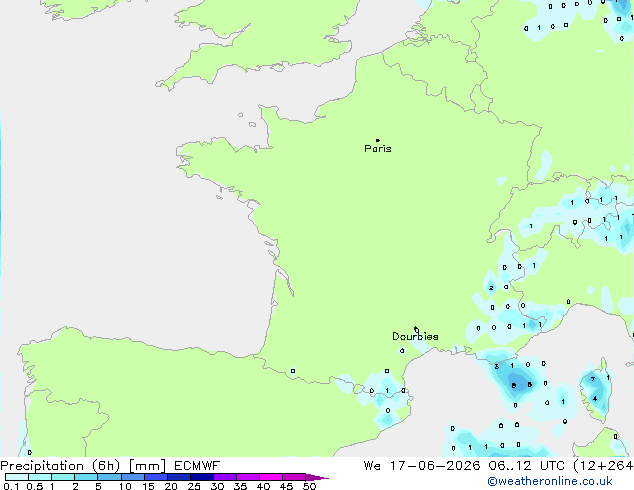Click the 'Precipitation (6h) [mm] ECMWF' title
This screenshot has height=490, width=634.
pos(110,466)
